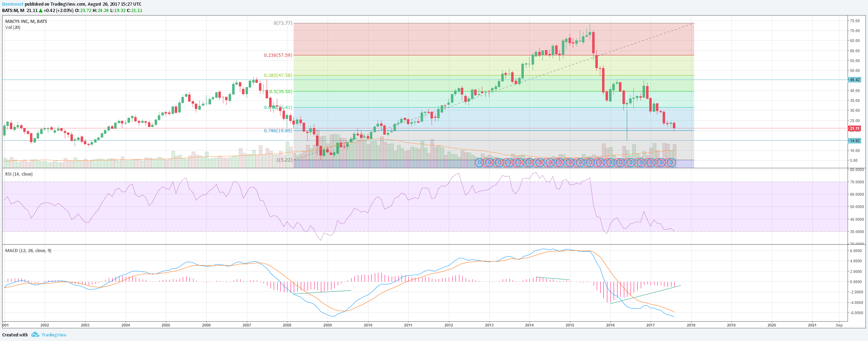Image resolution: width=868 pixels, height=341 pixels.
Task: Click the 2018 label on time axis
Action: coord(691,325)
